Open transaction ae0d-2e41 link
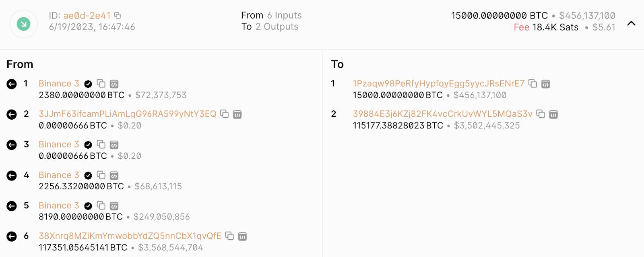The height and width of the screenshot is (257, 644). click(87, 15)
